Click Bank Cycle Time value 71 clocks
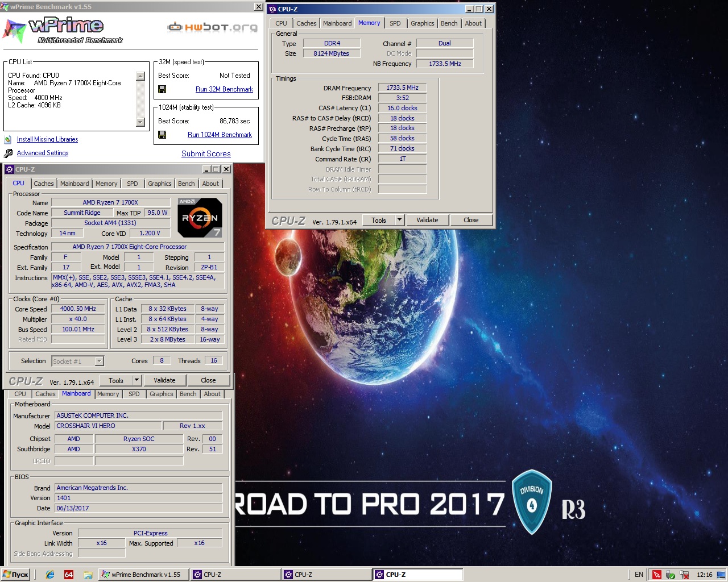This screenshot has width=728, height=582. [402, 148]
